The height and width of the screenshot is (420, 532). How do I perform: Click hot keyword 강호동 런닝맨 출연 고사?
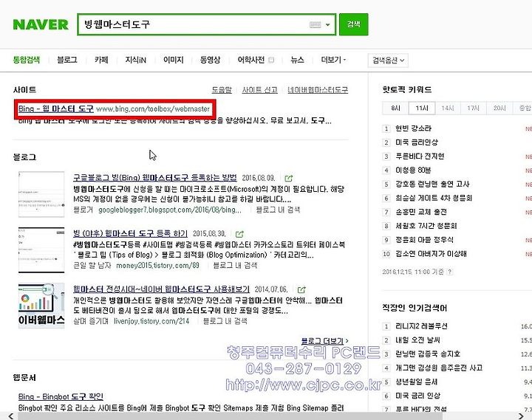coord(432,184)
